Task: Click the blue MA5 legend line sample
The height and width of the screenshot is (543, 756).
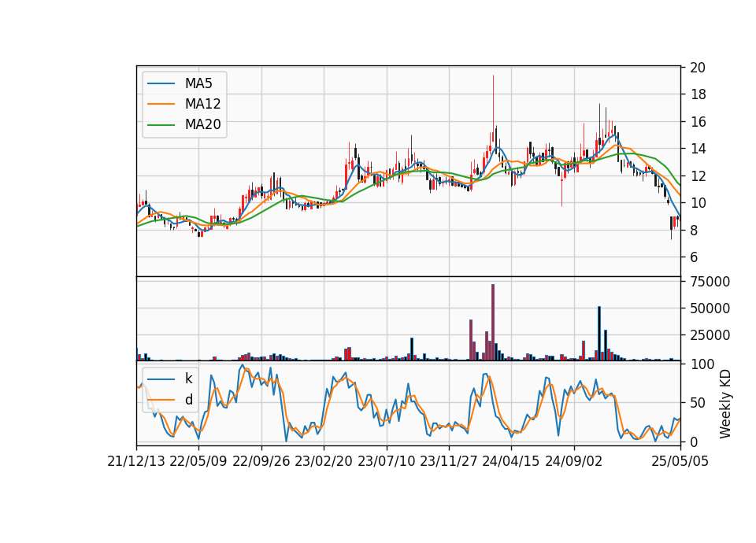Action: (161, 83)
